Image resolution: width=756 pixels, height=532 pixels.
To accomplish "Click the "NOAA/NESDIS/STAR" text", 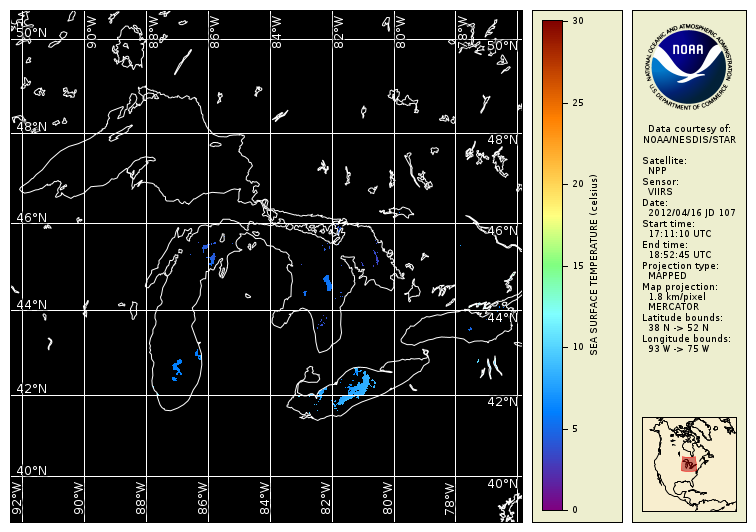I will tap(689, 140).
